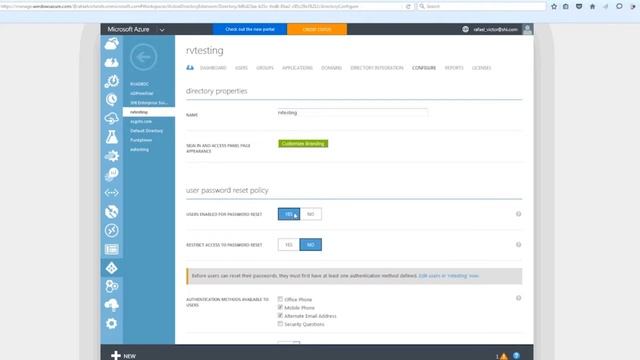The image size is (640, 360).
Task: Click the warning notification icon in the bottom bar
Action: click(504, 356)
